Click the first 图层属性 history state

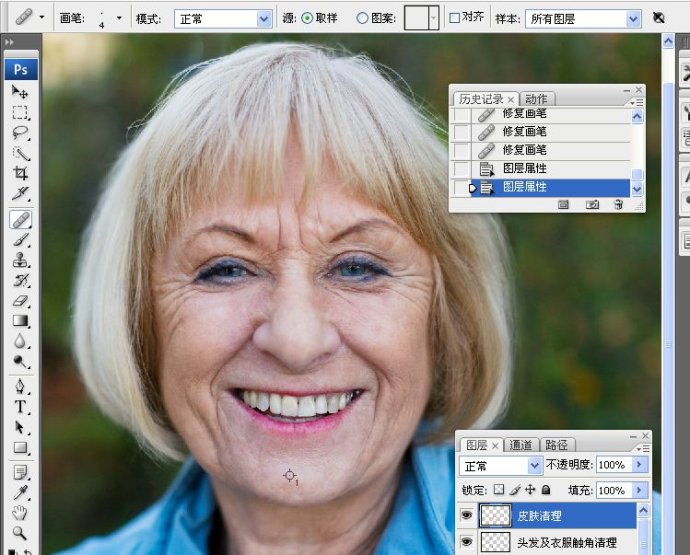[x=542, y=168]
